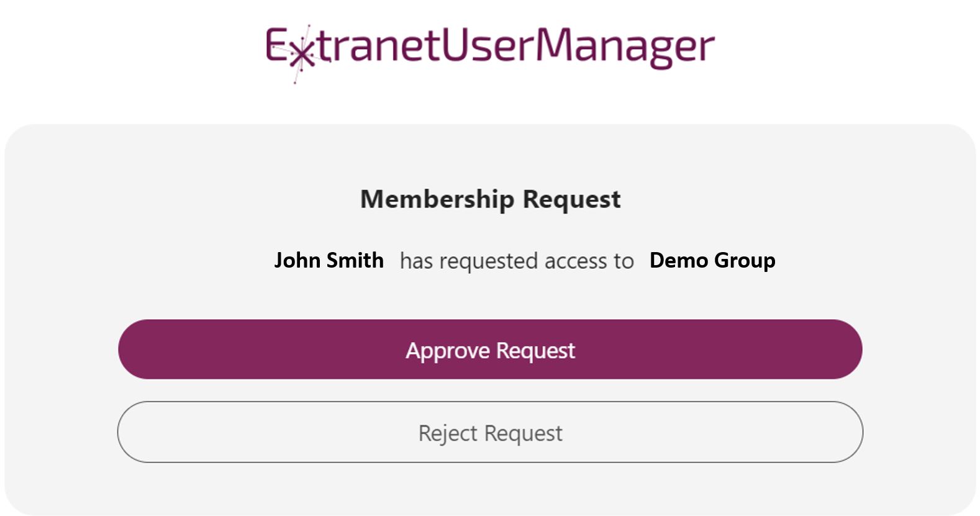Select the request description sentence
Screen dimensions: 980x516
point(515,261)
